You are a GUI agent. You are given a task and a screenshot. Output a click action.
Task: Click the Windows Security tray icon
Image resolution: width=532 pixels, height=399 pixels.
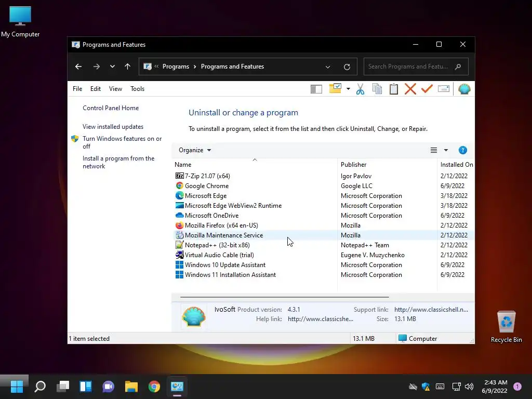(426, 386)
